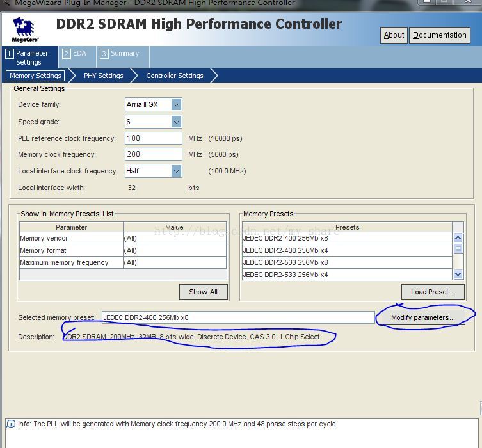This screenshot has width=482, height=448.
Task: Open Local interface clock frequency dropdown
Action: click(177, 171)
